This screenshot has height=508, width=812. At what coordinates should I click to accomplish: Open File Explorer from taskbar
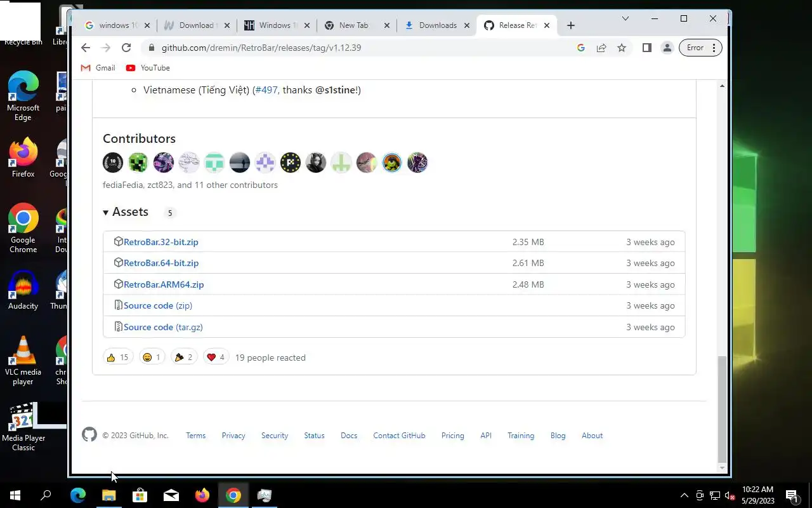coord(109,495)
